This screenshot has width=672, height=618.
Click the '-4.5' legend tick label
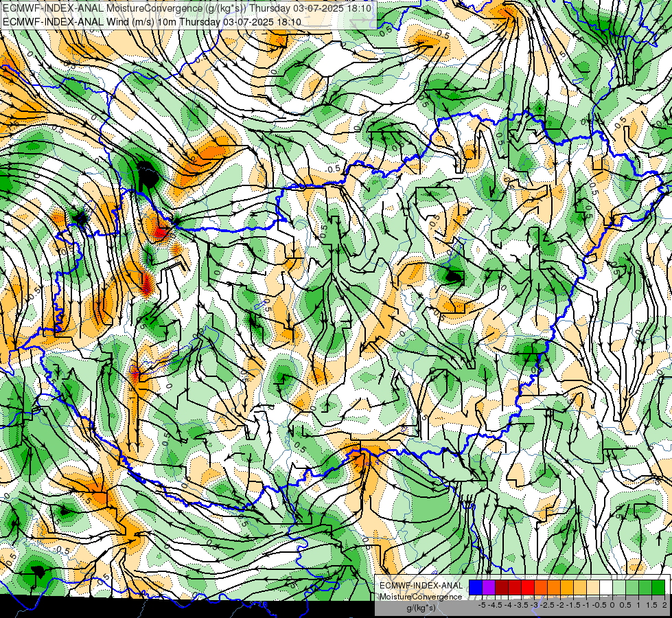click(x=495, y=605)
